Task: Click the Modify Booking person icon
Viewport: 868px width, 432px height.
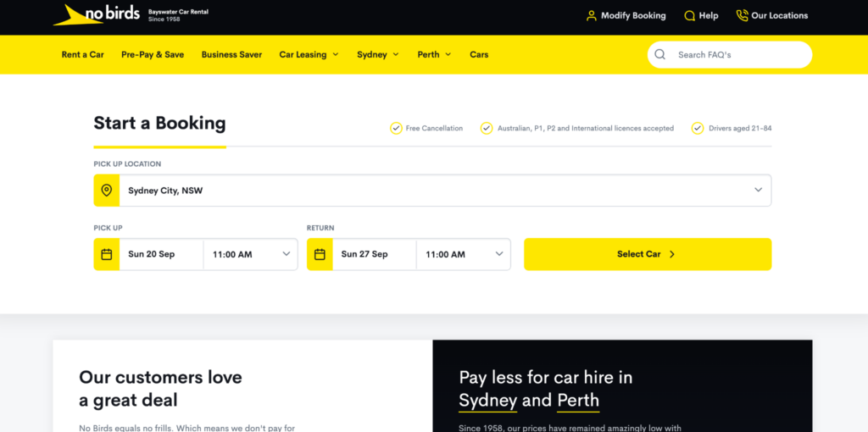Action: pyautogui.click(x=591, y=15)
